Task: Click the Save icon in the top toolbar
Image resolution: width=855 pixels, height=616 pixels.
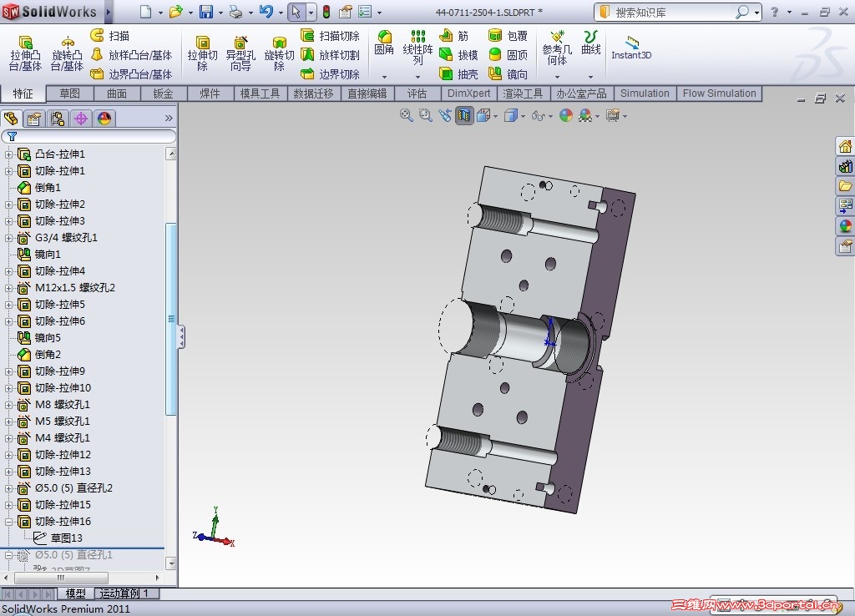Action: pos(206,12)
